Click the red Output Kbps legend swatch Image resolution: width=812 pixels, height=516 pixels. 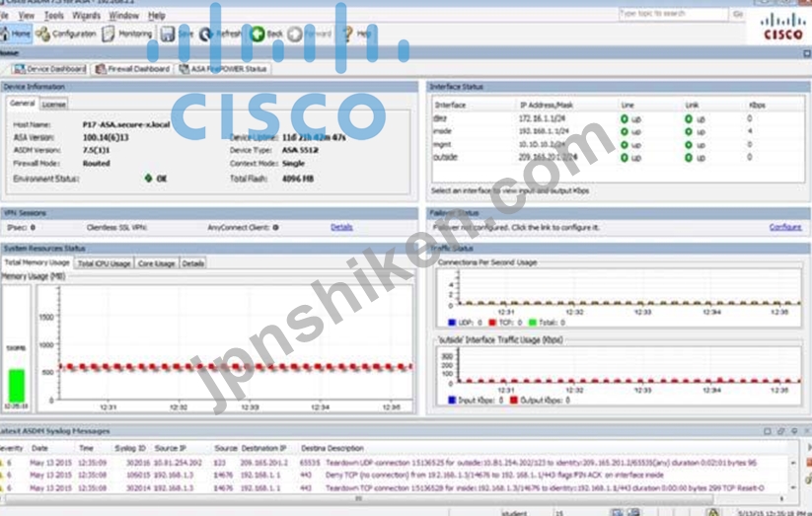tap(513, 400)
